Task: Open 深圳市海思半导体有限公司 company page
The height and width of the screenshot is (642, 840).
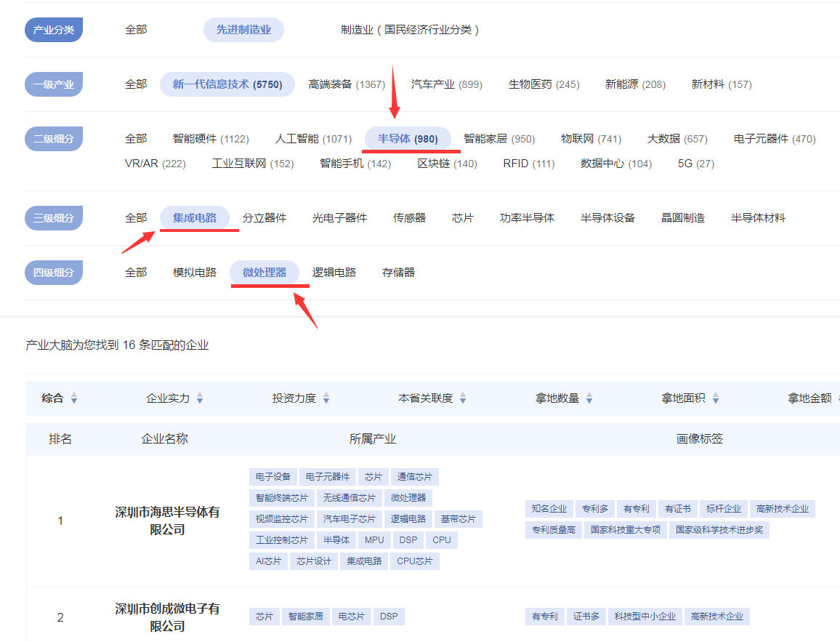Action: click(167, 521)
